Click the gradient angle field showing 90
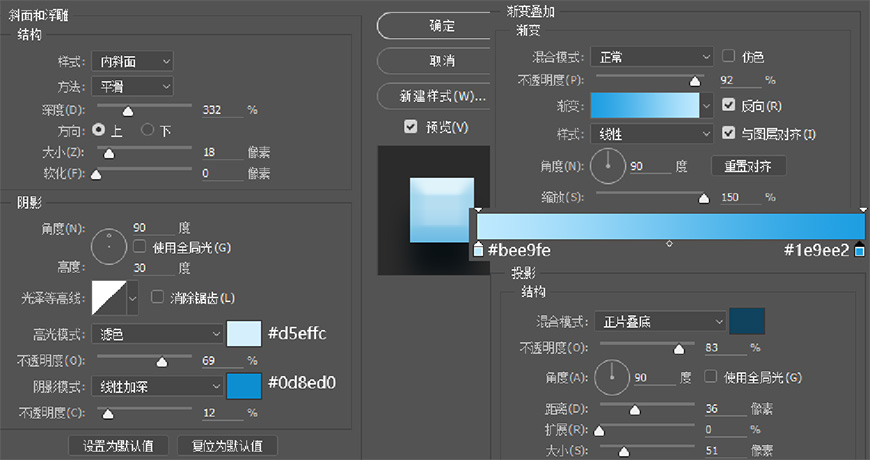The height and width of the screenshot is (460, 870). tap(650, 166)
